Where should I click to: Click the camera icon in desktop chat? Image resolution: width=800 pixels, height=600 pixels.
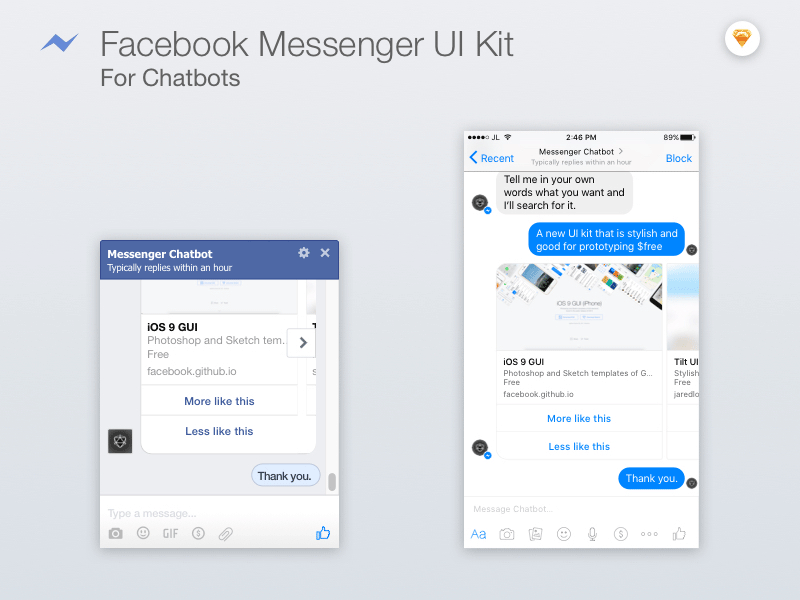tap(116, 534)
